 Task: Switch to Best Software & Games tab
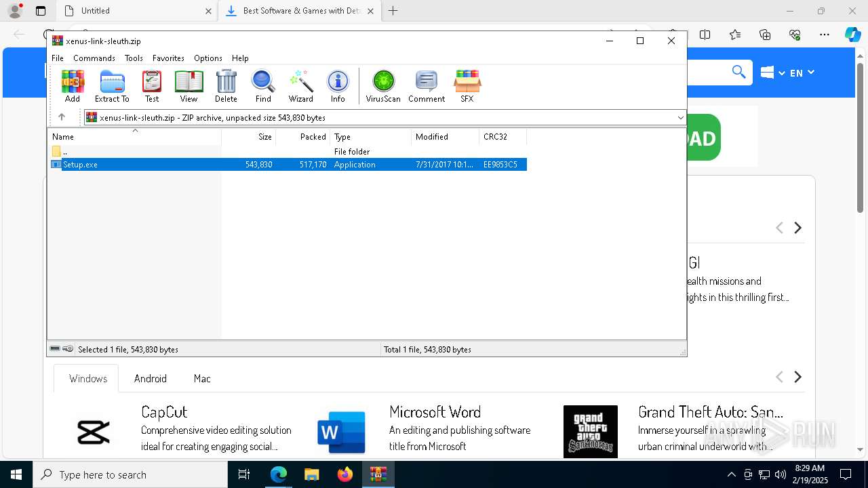pyautogui.click(x=300, y=11)
